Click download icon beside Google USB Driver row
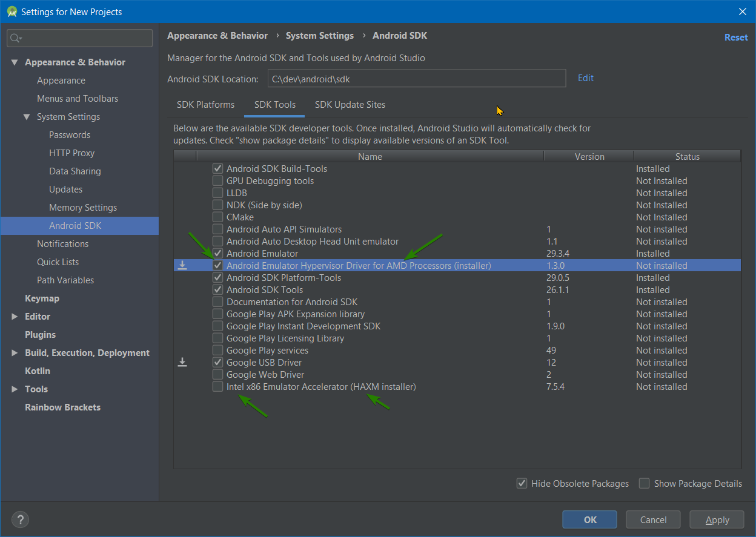756x537 pixels. [x=182, y=362]
